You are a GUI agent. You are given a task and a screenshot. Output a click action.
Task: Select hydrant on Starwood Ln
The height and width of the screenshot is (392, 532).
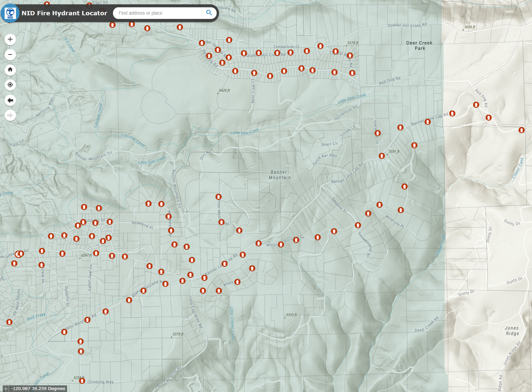pyautogui.click(x=378, y=133)
